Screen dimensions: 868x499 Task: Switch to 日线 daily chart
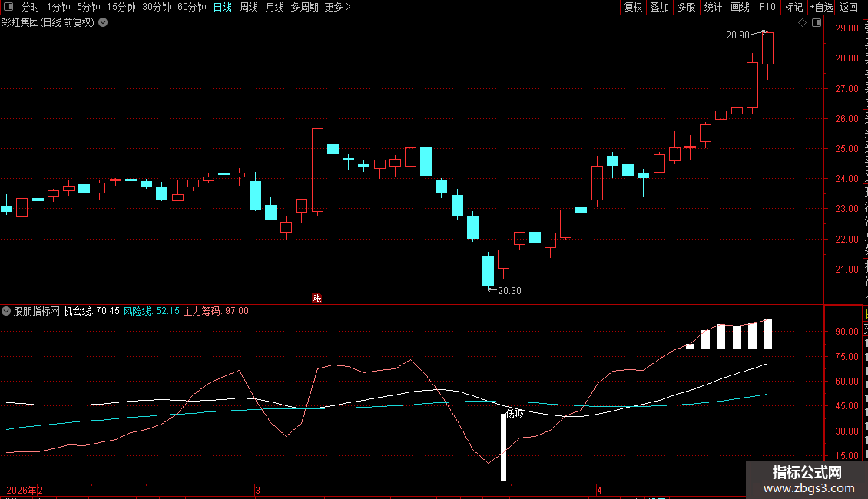pyautogui.click(x=223, y=7)
